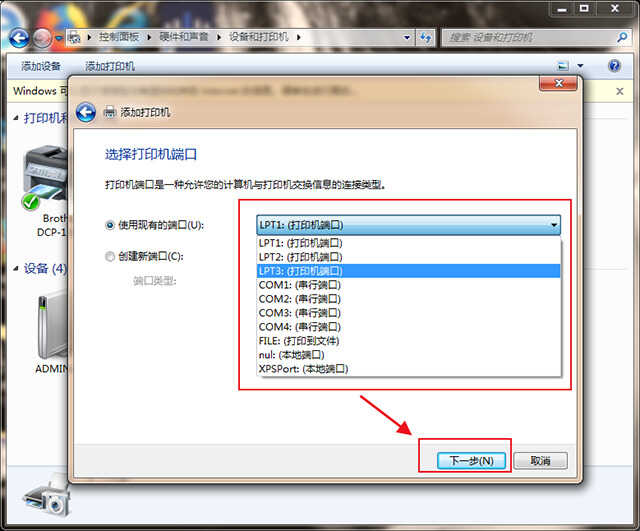The image size is (640, 531).
Task: Click the 取消 button
Action: click(540, 461)
